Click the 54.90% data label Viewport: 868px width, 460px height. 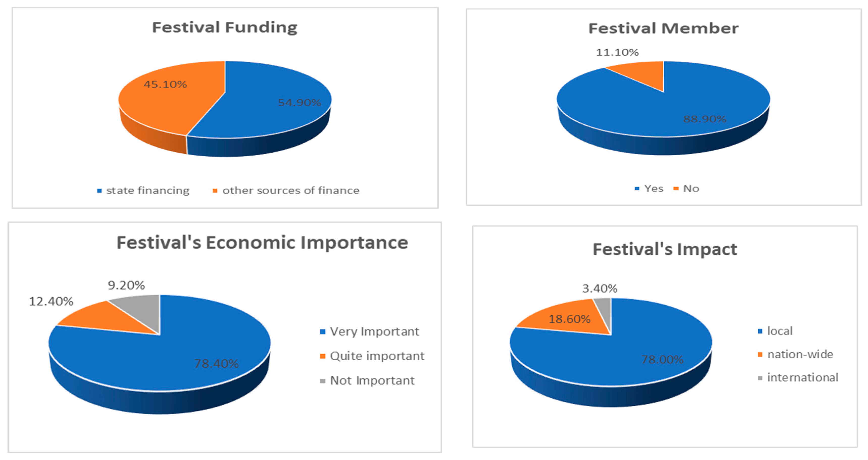(299, 102)
